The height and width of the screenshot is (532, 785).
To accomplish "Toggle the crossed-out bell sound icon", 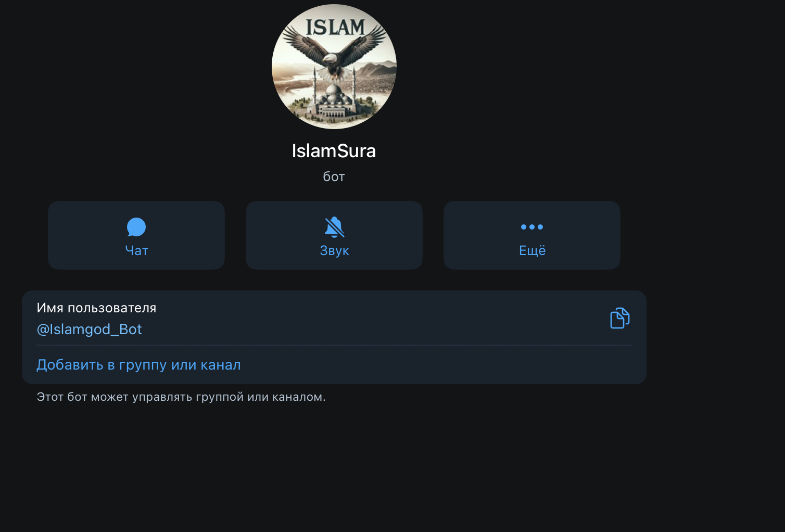I will pyautogui.click(x=334, y=227).
